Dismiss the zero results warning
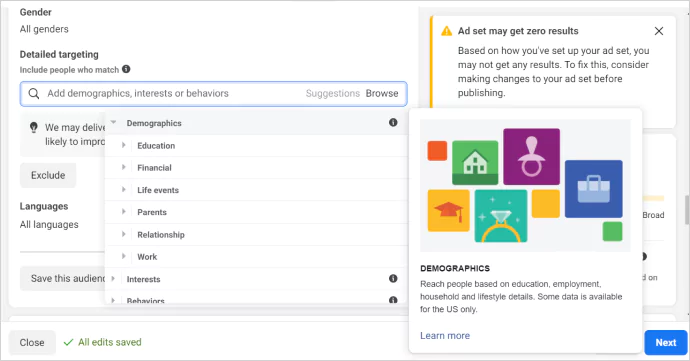Viewport: 690px width, 361px height. coord(659,31)
